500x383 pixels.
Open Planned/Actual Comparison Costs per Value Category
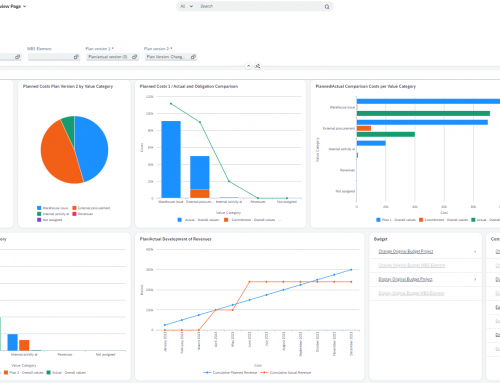point(366,86)
